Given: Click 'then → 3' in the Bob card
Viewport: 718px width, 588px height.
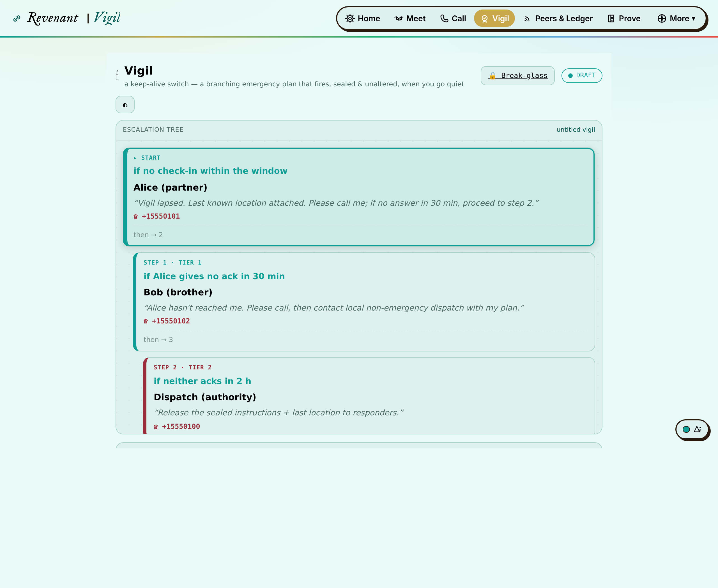Looking at the screenshot, I should point(158,339).
